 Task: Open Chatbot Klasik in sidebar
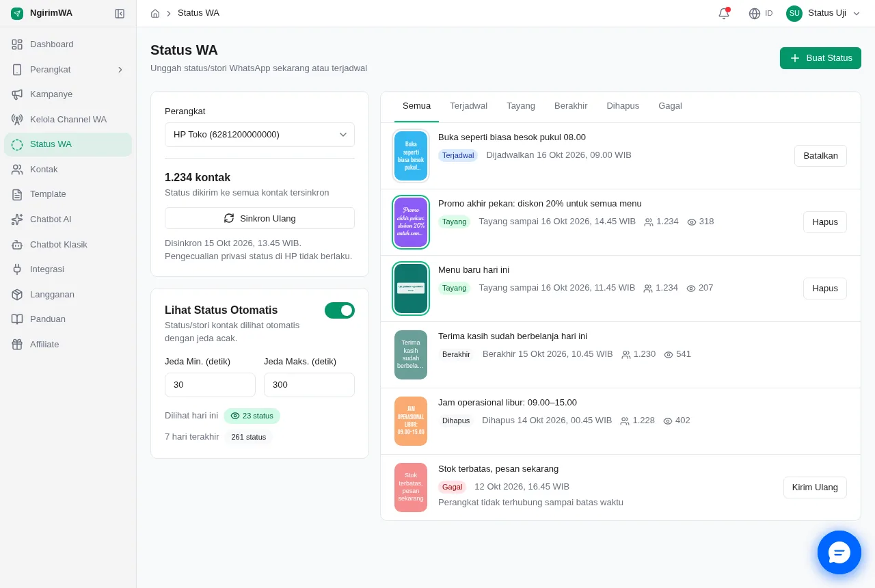(68, 245)
